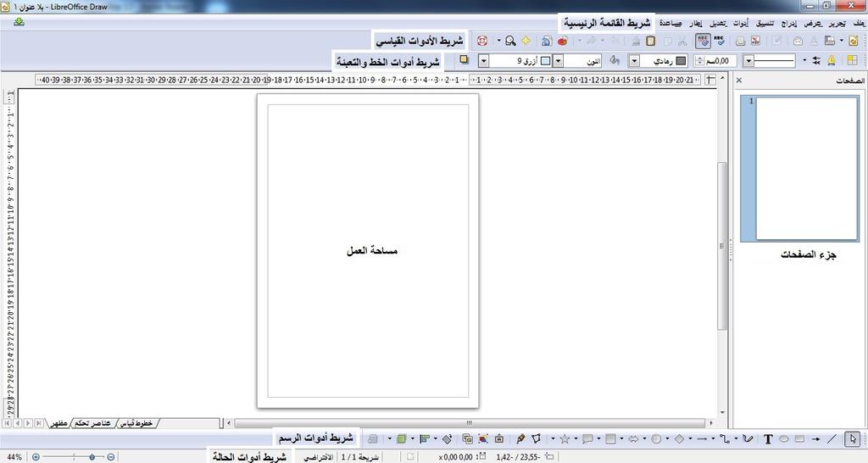Click the Save document icon
Screen dimensions: 868x463
(x=814, y=41)
